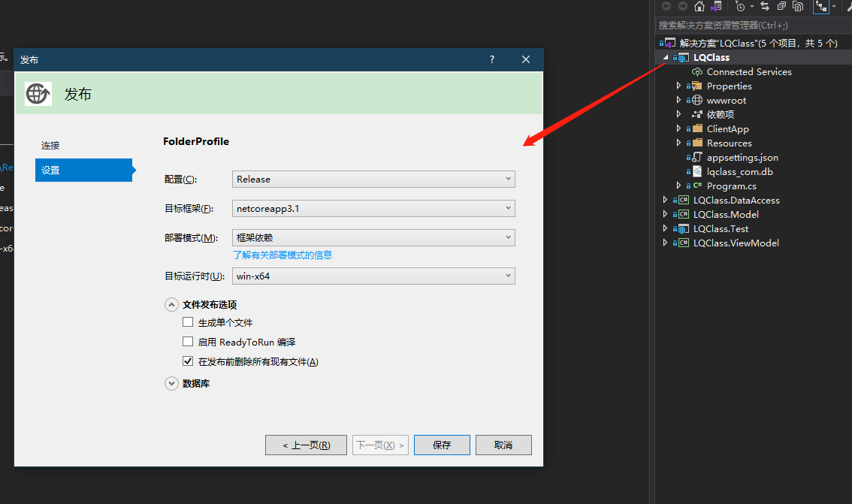Click the lqclass_com.db file icon
Image resolution: width=852 pixels, height=504 pixels.
point(697,171)
